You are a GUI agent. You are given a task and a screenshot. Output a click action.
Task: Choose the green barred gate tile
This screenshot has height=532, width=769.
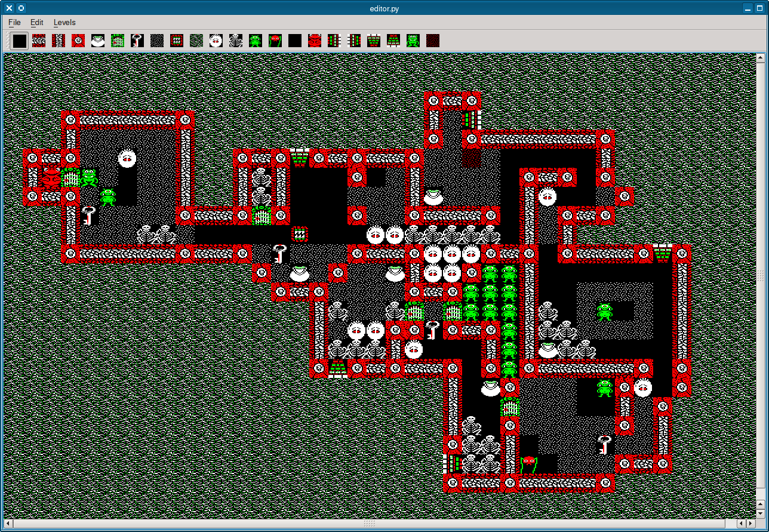pyautogui.click(x=118, y=41)
